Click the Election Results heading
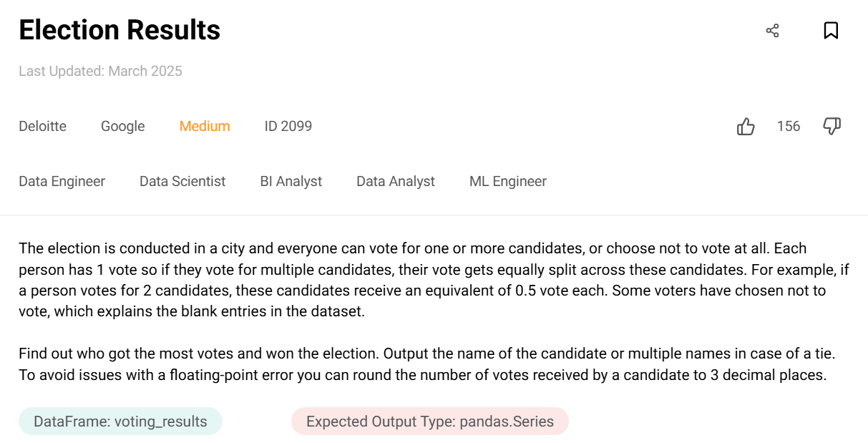Screen dimensions: 868x443 [120, 31]
